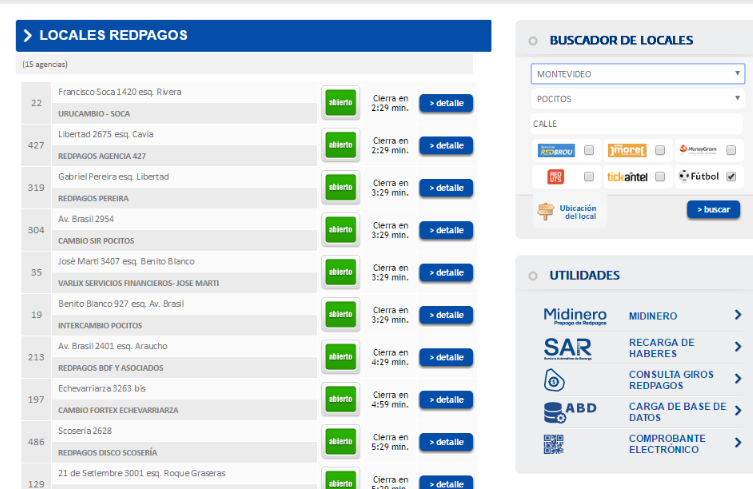The height and width of the screenshot is (489, 753).
Task: Click abierto status for Redpagos Disco Scosería
Action: 340,441
